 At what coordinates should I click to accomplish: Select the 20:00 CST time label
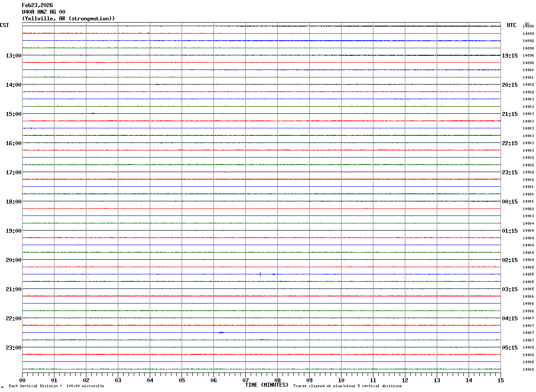tap(14, 260)
